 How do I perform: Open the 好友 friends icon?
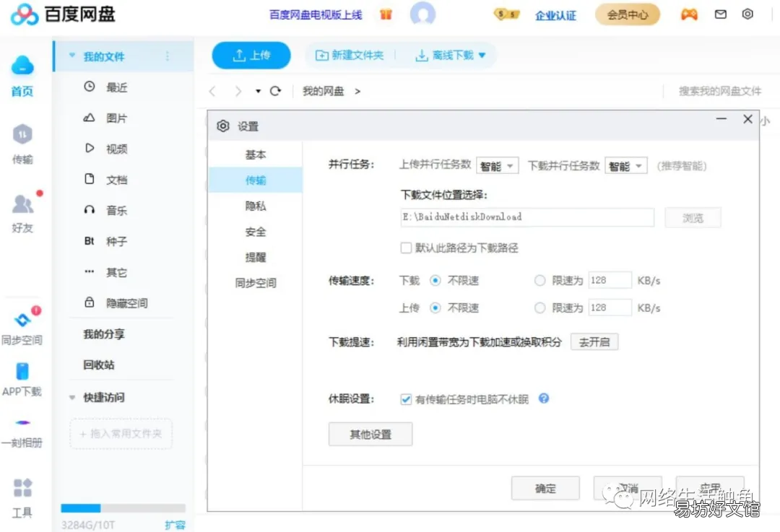coord(22,204)
